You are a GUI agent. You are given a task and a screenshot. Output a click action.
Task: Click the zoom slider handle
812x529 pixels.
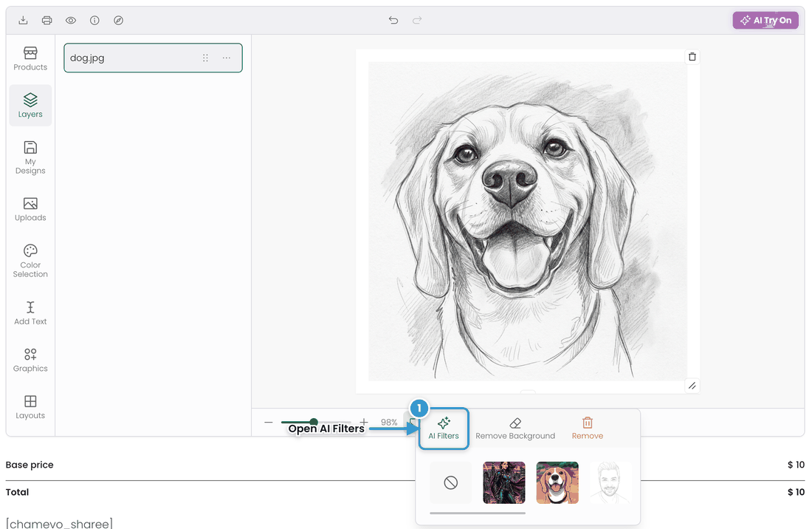pos(314,422)
